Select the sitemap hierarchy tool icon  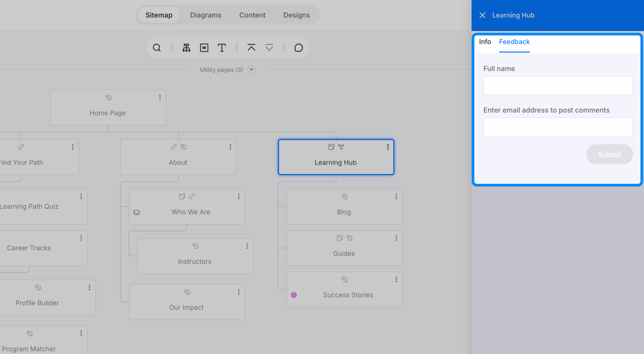(x=186, y=48)
